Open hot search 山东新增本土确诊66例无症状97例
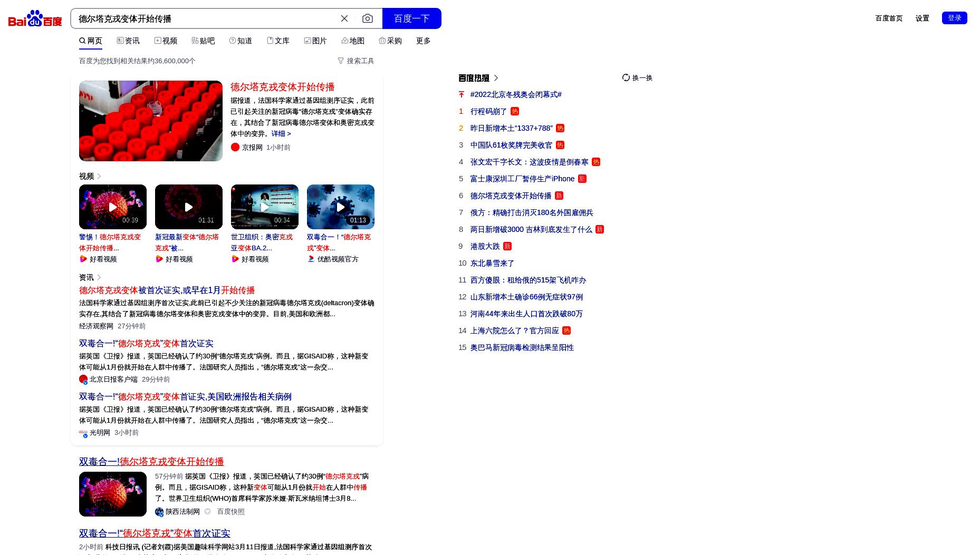The height and width of the screenshot is (555, 980). (x=526, y=297)
